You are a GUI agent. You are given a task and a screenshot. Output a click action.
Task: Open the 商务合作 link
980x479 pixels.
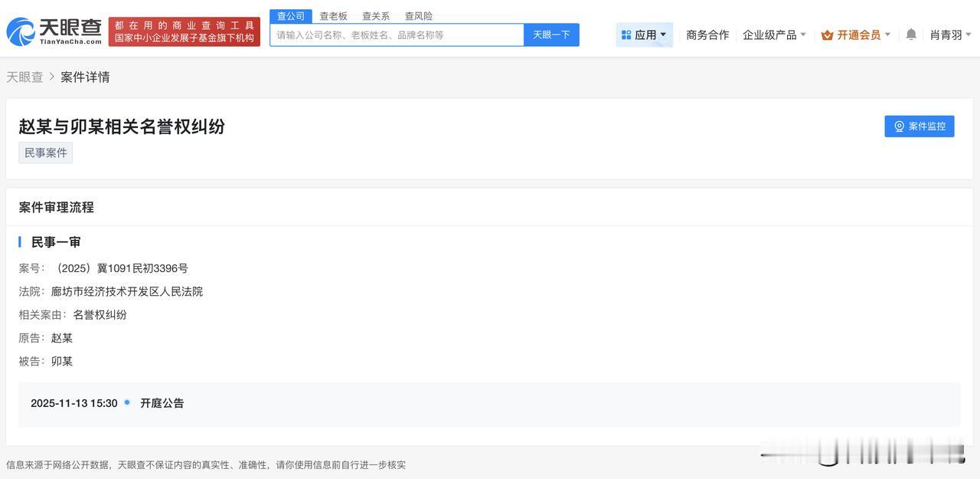pos(707,34)
